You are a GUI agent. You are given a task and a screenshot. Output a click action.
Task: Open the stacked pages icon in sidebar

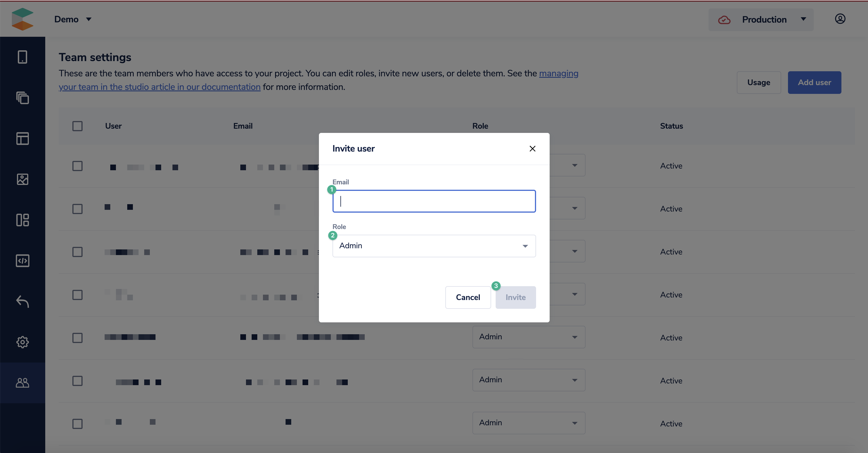click(x=22, y=98)
